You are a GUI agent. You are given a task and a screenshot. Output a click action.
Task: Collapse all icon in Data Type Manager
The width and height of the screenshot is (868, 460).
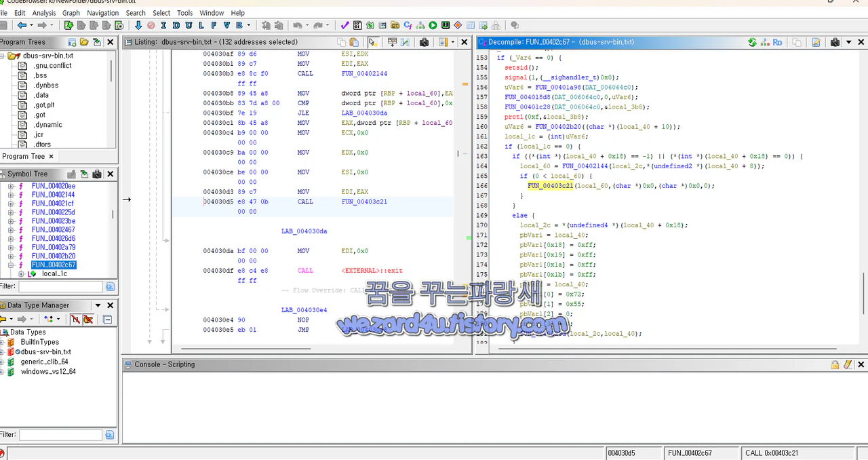coord(107,319)
